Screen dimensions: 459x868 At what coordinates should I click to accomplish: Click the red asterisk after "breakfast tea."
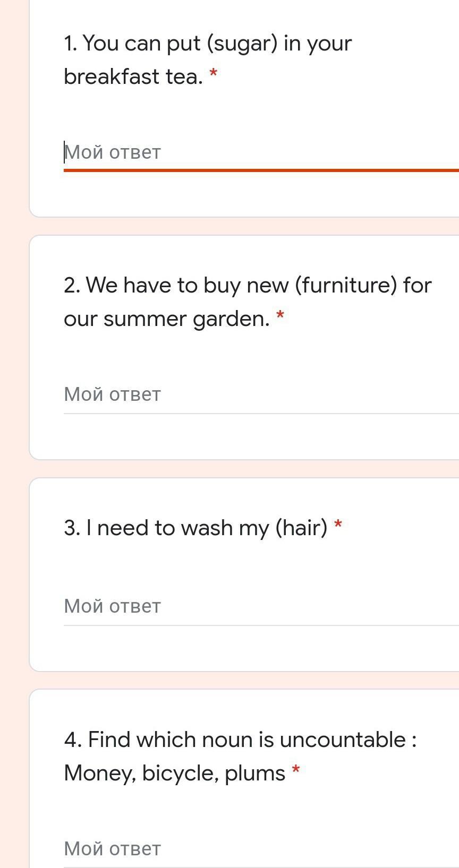(214, 73)
